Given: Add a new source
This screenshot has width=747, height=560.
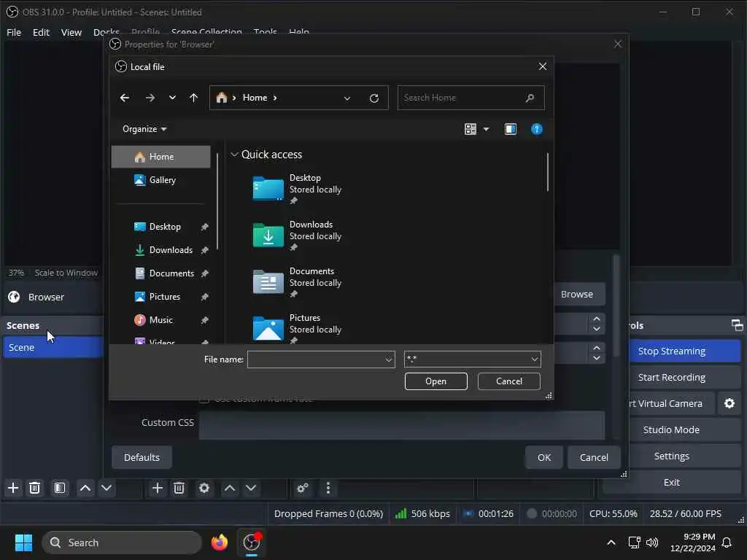Looking at the screenshot, I should (x=158, y=488).
